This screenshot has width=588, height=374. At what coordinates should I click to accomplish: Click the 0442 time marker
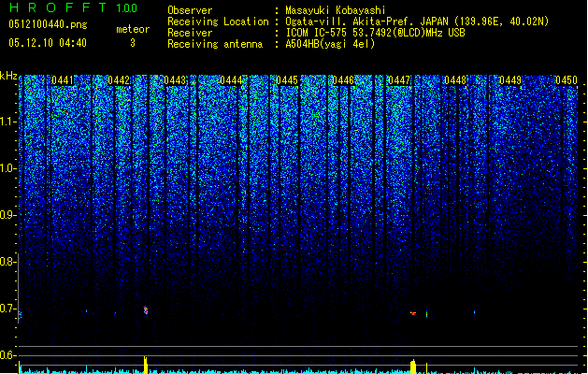119,80
